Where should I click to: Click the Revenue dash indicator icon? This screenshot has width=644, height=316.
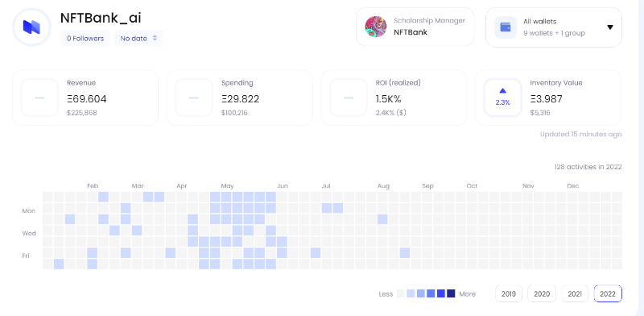(39, 98)
